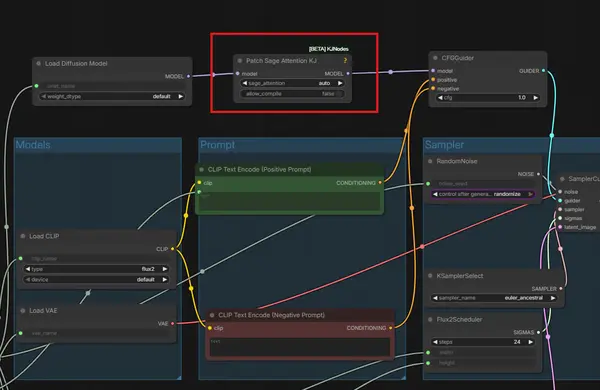Click the Load CLIP node collapse dot
The width and height of the screenshot is (600, 390).
23,236
